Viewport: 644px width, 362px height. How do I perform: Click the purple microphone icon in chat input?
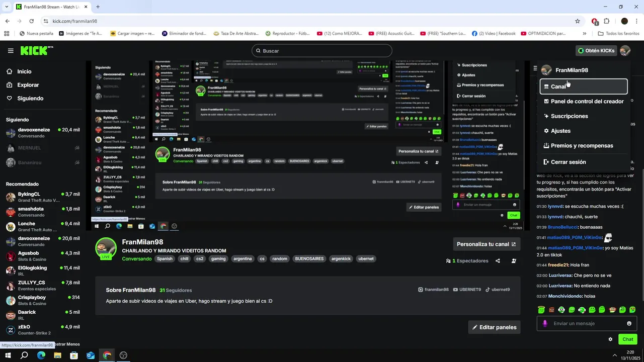[x=545, y=323]
